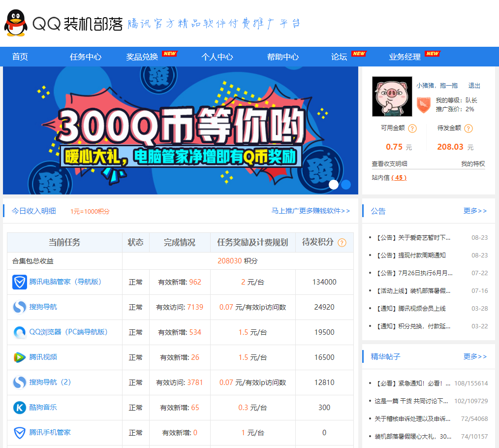Image resolution: width=499 pixels, height=448 pixels.
Task: Open notice 积分兑换，付款延...
Action: coord(413,326)
